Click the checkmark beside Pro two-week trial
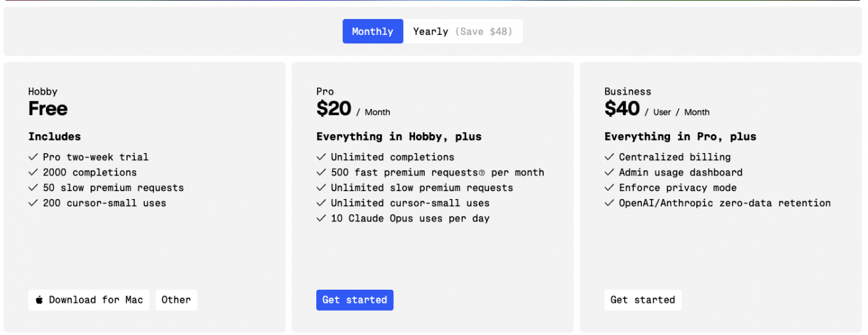 coord(33,157)
